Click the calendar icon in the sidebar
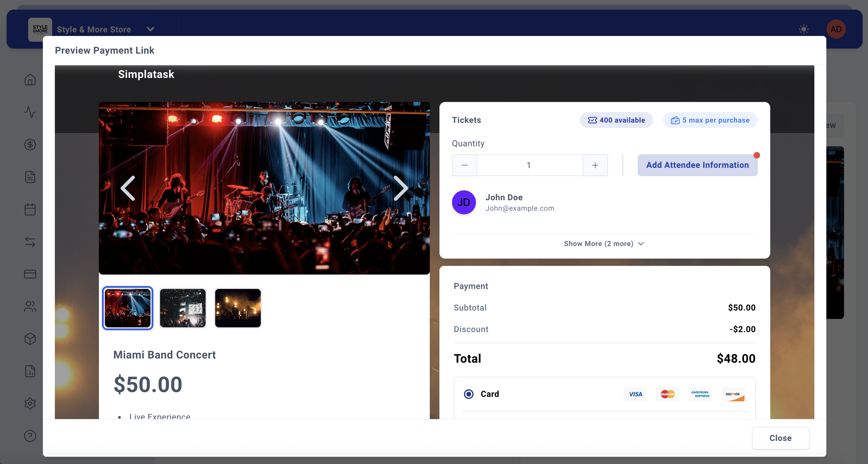Viewport: 868px width, 464px height. pyautogui.click(x=30, y=209)
